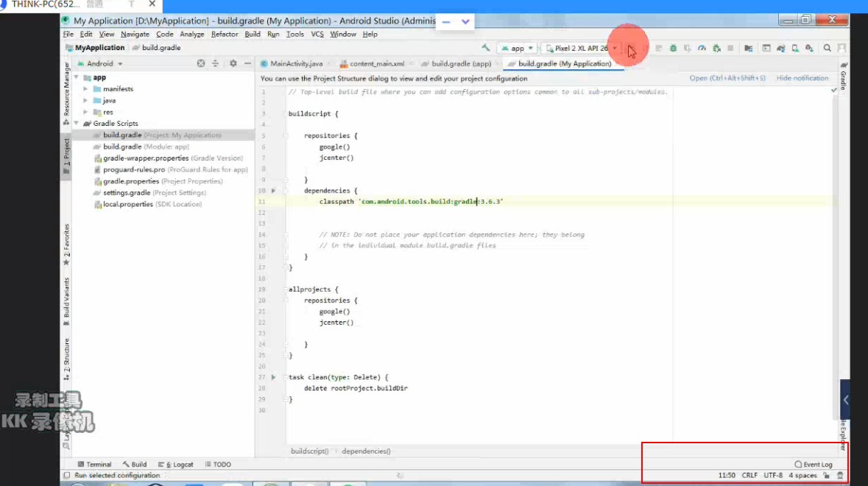Image resolution: width=868 pixels, height=486 pixels.
Task: Click the Make Project hammer icon
Action: point(485,48)
